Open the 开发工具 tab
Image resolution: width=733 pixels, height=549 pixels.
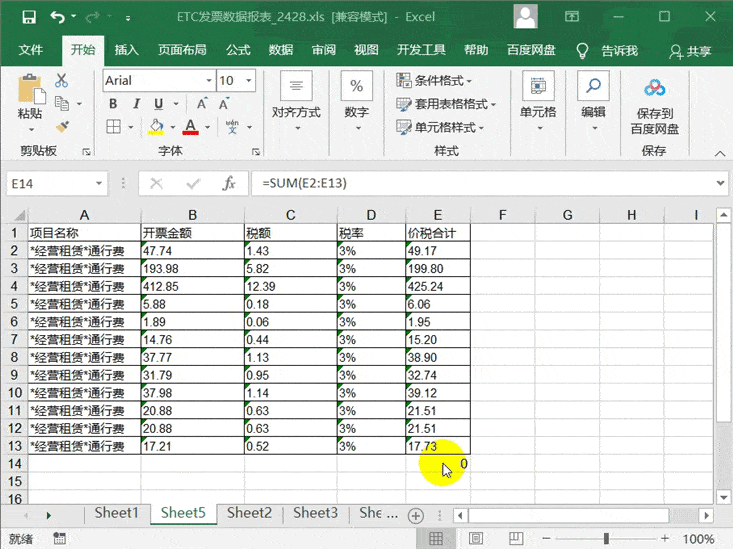[421, 50]
